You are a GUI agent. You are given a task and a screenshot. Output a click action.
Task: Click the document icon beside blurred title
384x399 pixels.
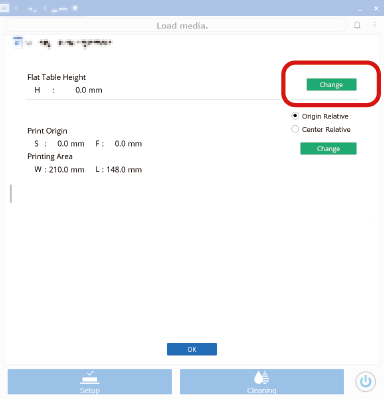tap(17, 42)
